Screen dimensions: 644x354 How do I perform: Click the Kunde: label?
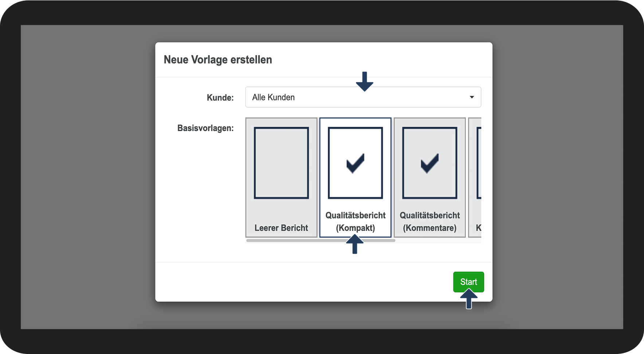(220, 98)
